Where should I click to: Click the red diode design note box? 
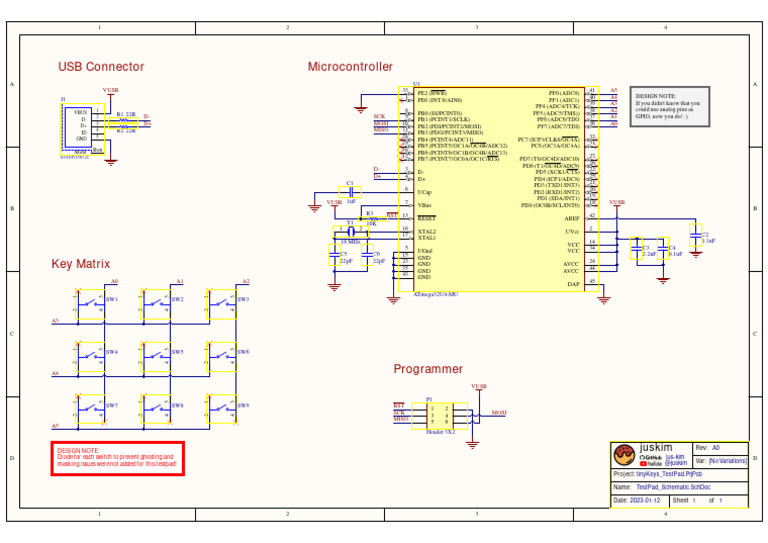(118, 459)
